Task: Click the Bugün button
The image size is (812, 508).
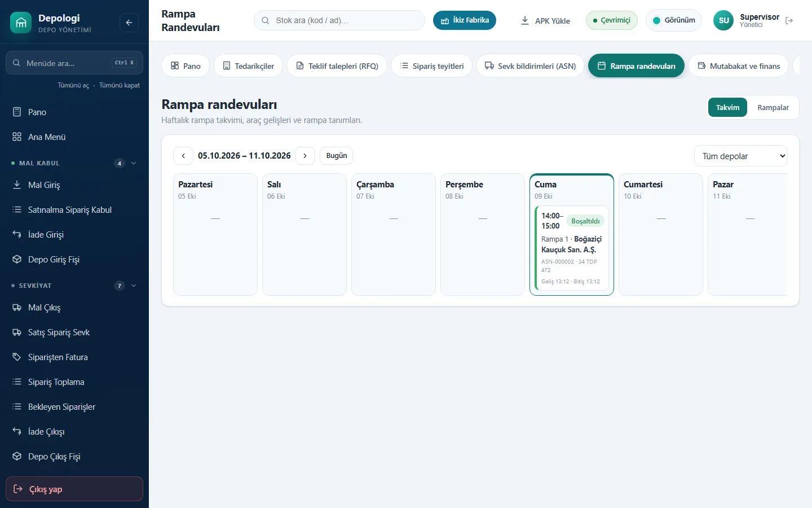Action: tap(337, 156)
